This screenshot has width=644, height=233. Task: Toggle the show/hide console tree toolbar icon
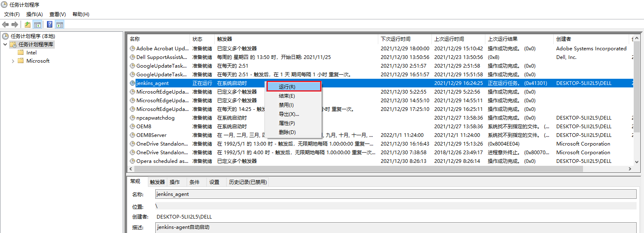click(x=37, y=25)
